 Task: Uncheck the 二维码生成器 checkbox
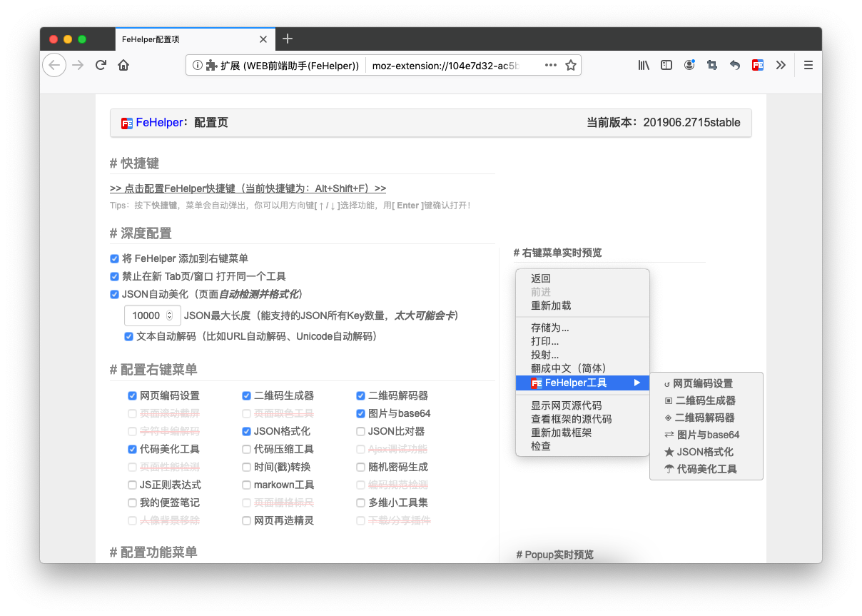coord(246,395)
